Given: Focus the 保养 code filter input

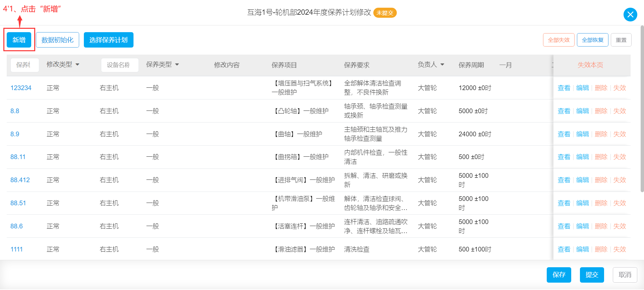Looking at the screenshot, I should coord(25,65).
